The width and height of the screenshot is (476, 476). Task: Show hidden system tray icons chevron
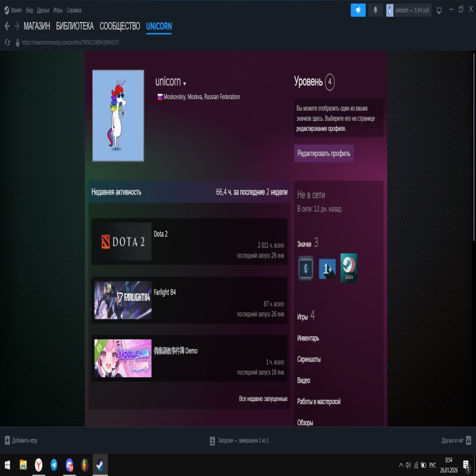[x=400, y=464]
